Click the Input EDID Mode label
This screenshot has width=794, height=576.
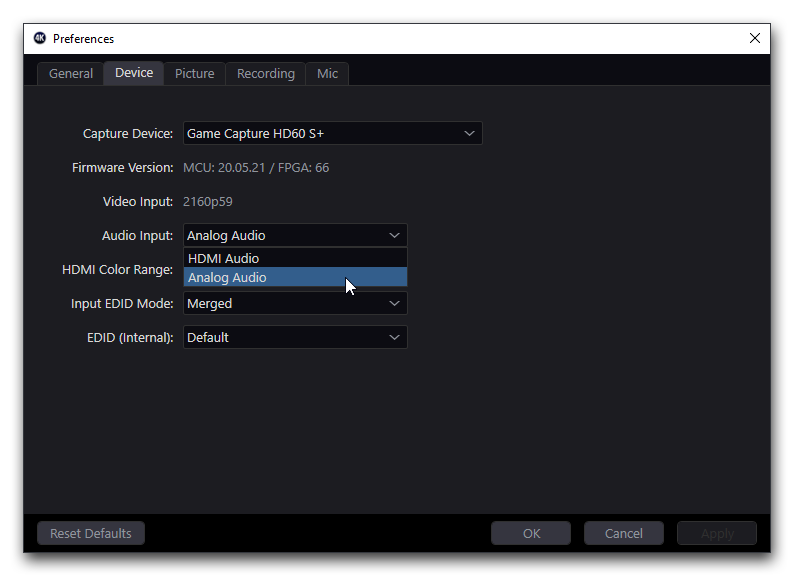[x=122, y=303]
